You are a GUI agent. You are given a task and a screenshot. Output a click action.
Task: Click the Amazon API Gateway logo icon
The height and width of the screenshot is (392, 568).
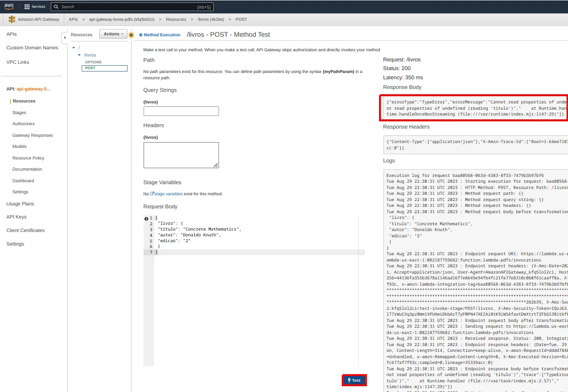[x=12, y=19]
